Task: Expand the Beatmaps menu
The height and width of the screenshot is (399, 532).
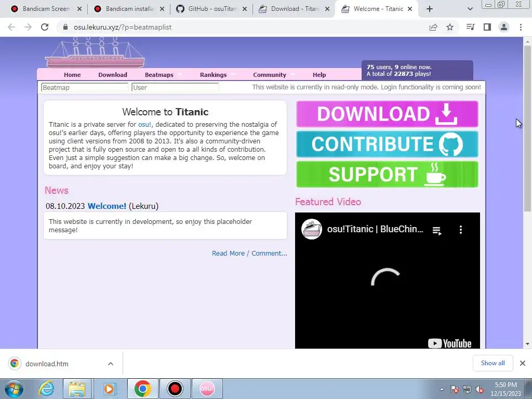Action: pyautogui.click(x=159, y=75)
